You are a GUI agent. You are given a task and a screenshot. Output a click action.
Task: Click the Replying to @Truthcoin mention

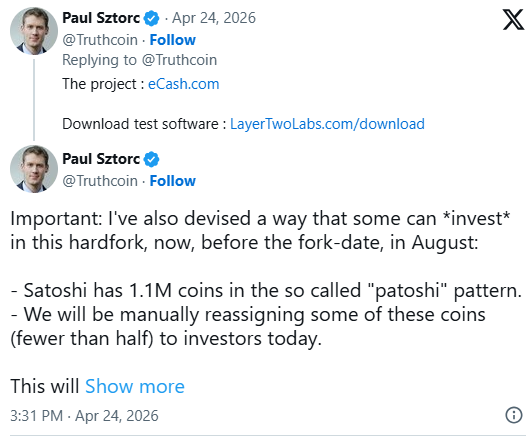[x=179, y=60]
